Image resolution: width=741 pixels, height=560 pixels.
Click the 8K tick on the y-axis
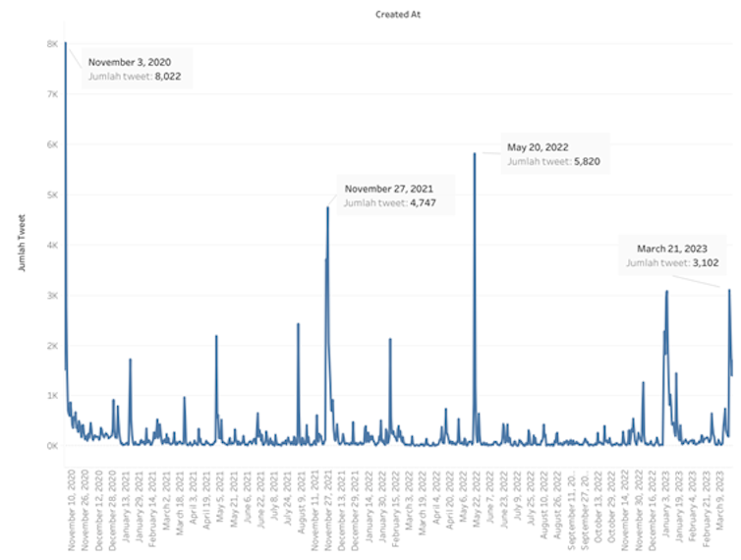51,43
